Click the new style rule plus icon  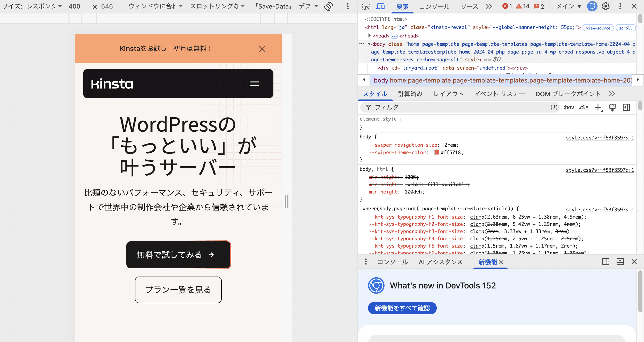(x=599, y=108)
